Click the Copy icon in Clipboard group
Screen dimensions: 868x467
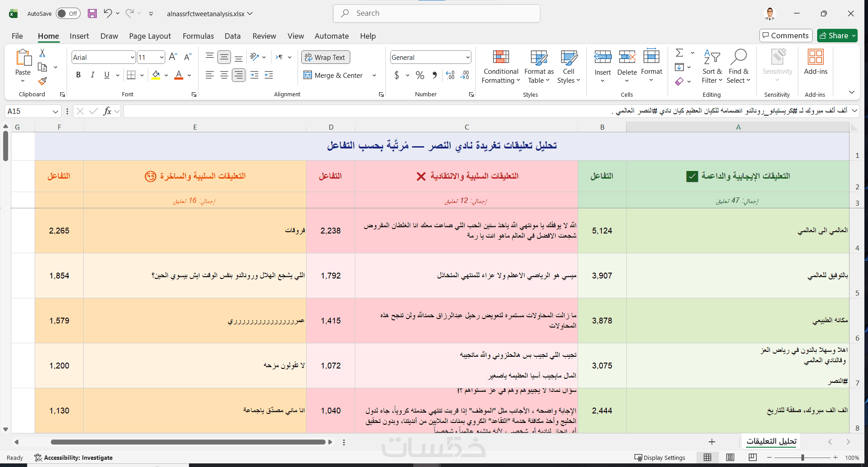click(x=42, y=67)
